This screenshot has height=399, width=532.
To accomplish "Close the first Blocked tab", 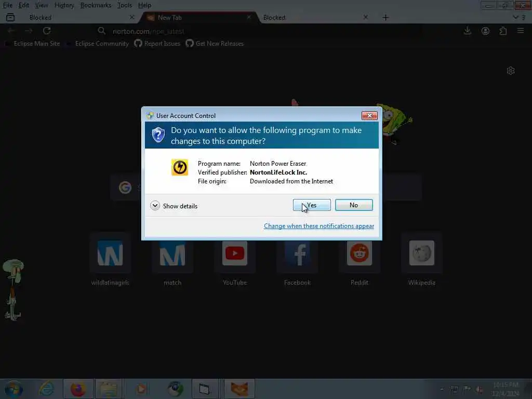I will click(132, 17).
